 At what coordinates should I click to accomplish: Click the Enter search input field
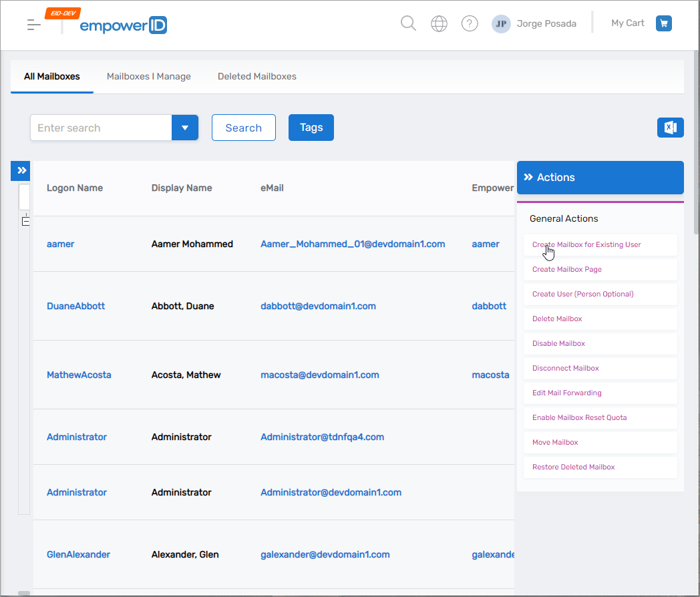pyautogui.click(x=101, y=128)
